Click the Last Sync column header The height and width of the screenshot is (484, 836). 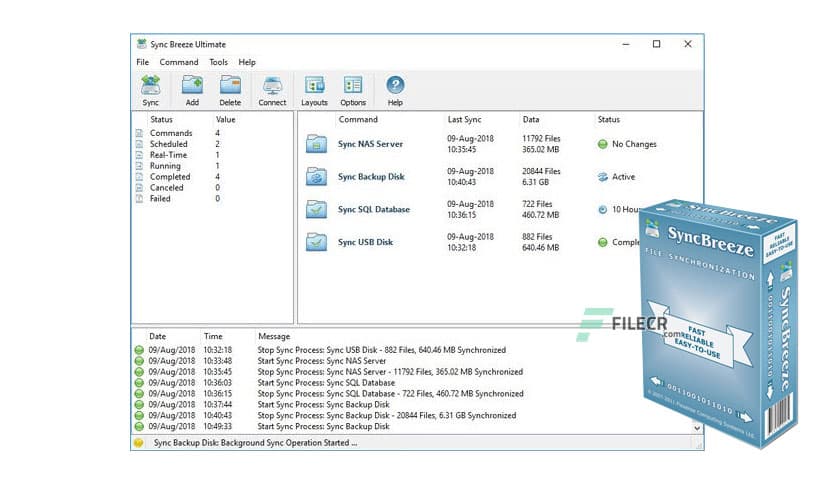point(464,119)
